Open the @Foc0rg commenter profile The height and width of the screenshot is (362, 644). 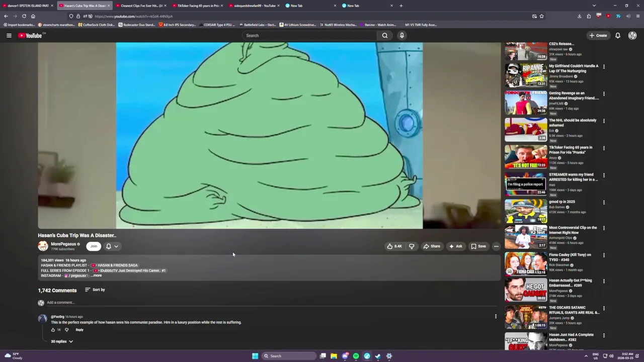[57, 317]
